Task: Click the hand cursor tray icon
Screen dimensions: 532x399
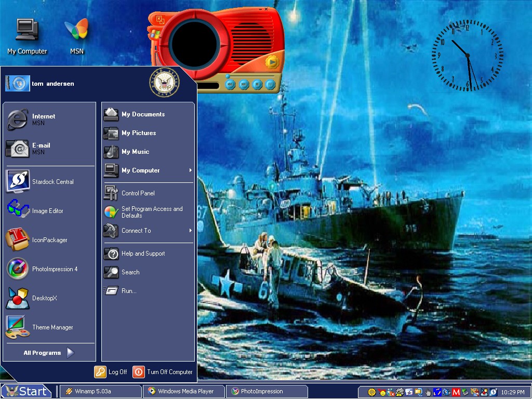Action: point(428,392)
